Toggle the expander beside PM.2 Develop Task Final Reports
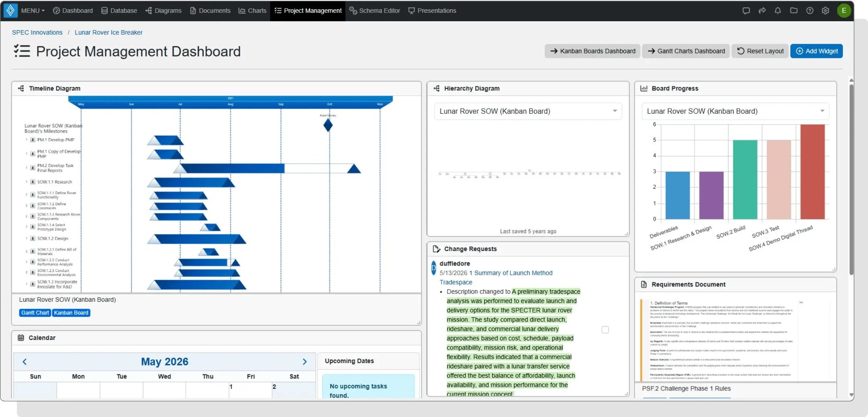Image resolution: width=868 pixels, height=417 pixels. point(33,168)
